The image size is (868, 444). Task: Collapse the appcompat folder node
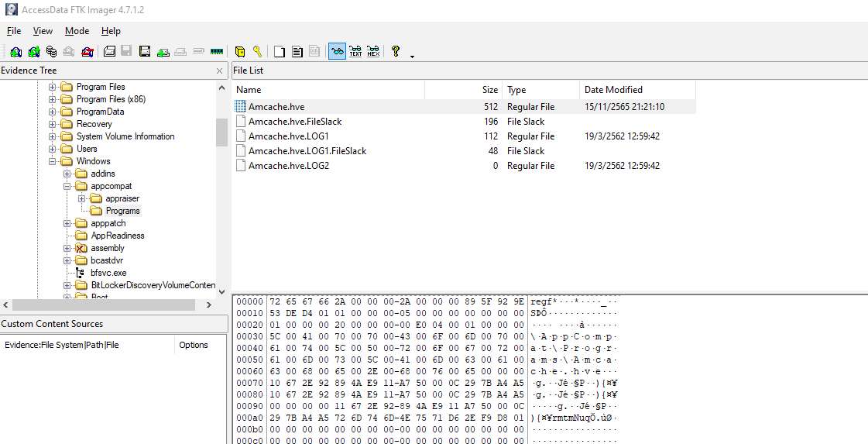coord(67,186)
